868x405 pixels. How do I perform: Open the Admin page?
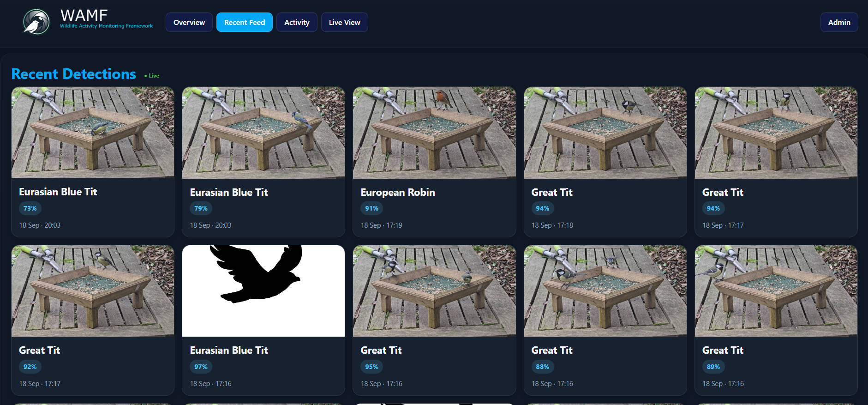[839, 22]
